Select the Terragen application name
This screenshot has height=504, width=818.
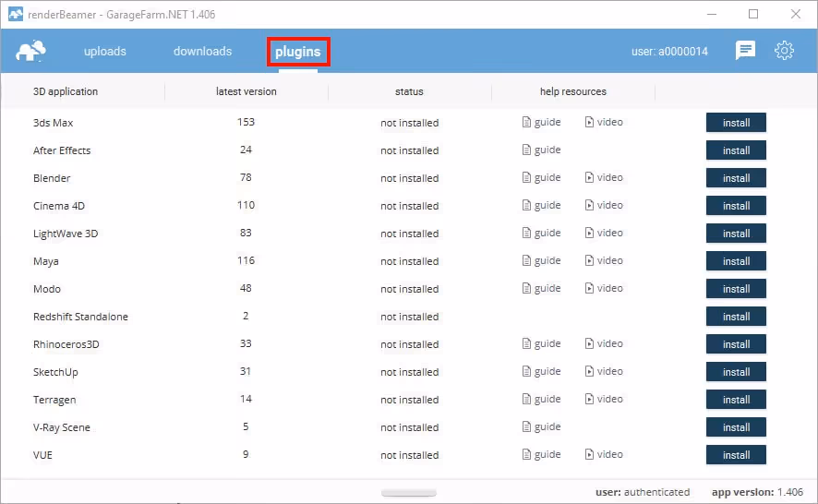54,401
